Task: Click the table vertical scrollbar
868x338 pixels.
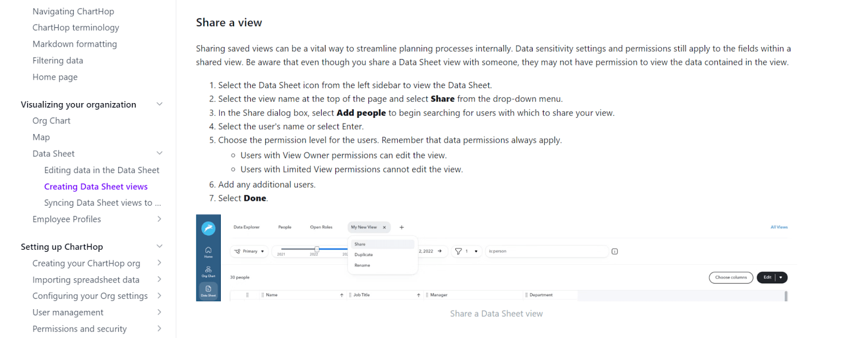Action: 786,296
